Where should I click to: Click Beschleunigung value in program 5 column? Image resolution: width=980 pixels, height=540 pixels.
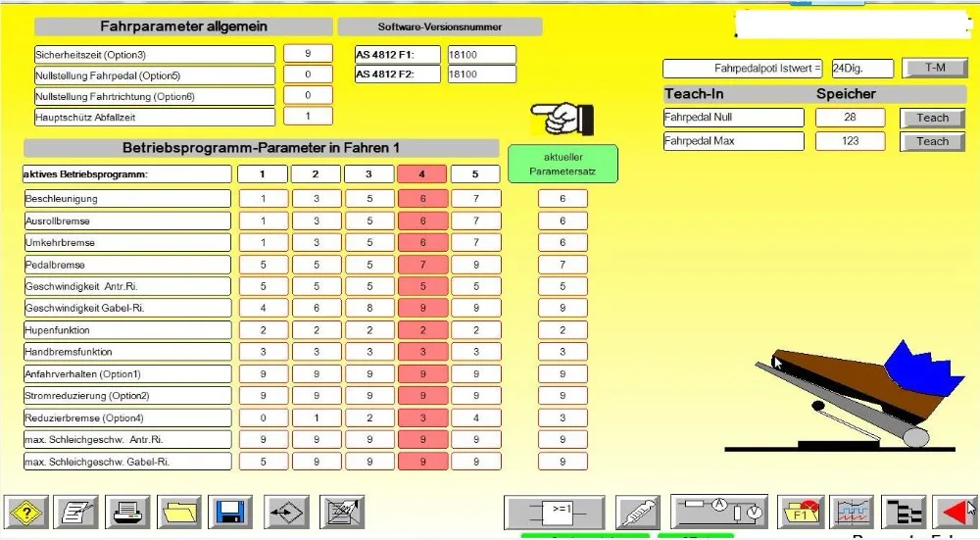tap(476, 199)
